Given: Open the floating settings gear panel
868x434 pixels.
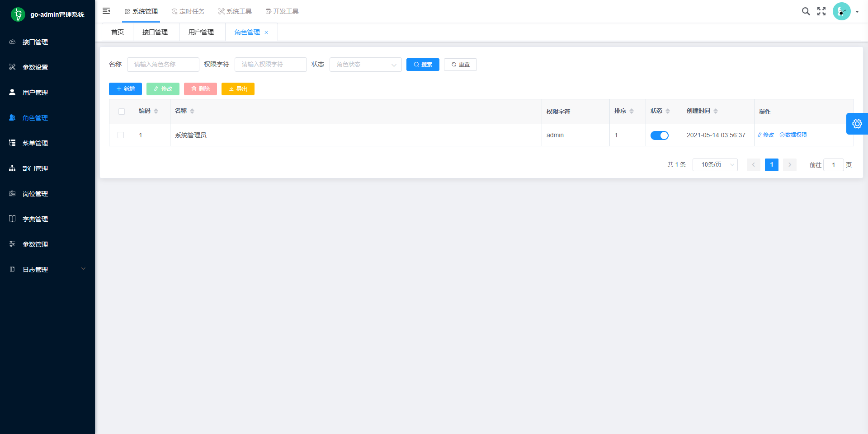Looking at the screenshot, I should pyautogui.click(x=857, y=124).
